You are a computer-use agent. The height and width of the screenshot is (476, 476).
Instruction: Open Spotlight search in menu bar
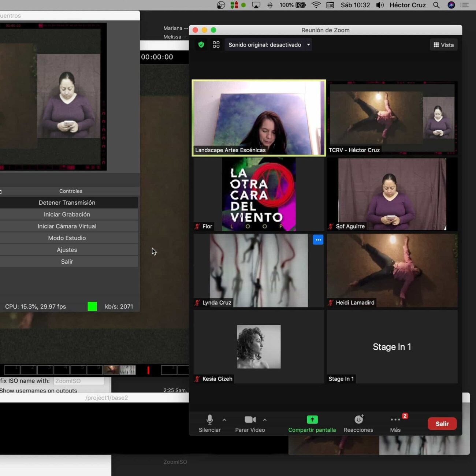coord(436,5)
